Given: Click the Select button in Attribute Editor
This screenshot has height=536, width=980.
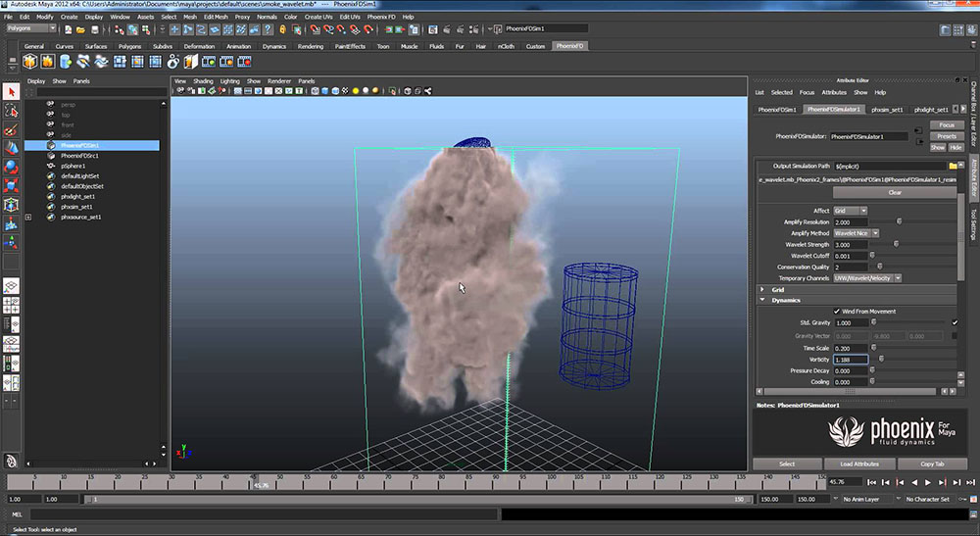Looking at the screenshot, I should coord(787,464).
